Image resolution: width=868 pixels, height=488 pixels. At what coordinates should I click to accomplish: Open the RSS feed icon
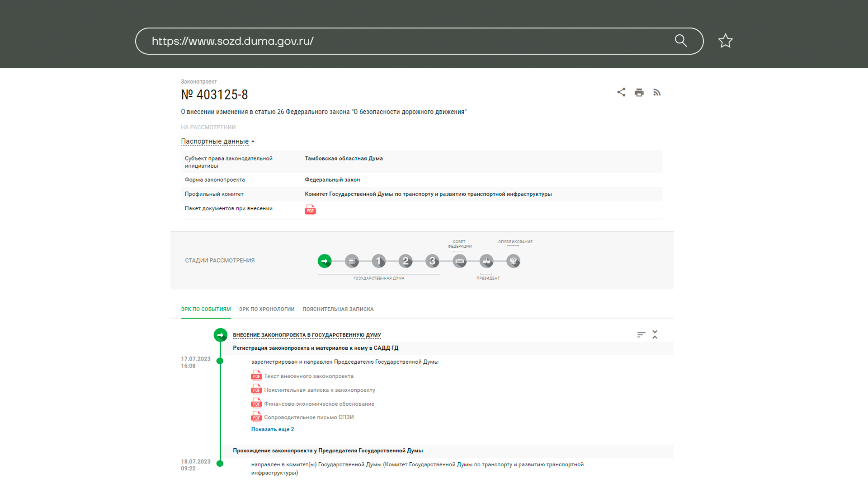point(657,93)
